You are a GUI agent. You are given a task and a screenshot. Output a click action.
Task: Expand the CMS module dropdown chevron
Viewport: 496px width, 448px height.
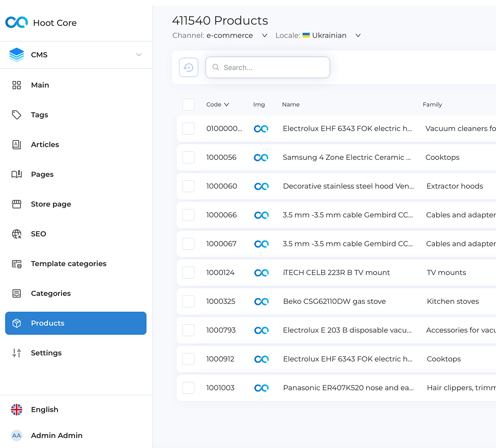point(139,55)
